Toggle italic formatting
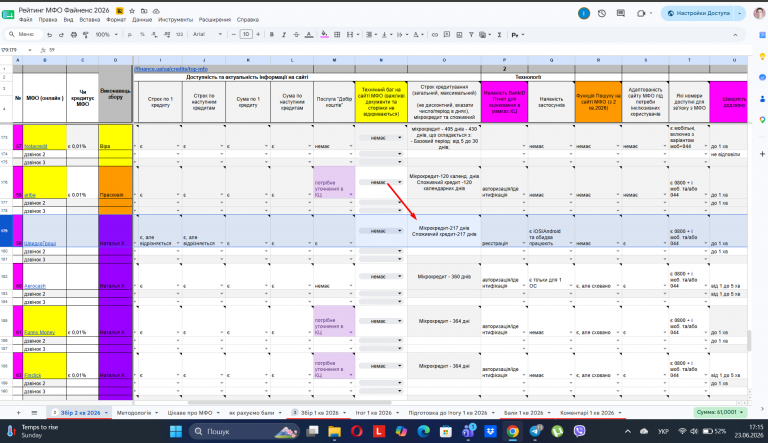This screenshot has height=443, width=768. click(284, 35)
